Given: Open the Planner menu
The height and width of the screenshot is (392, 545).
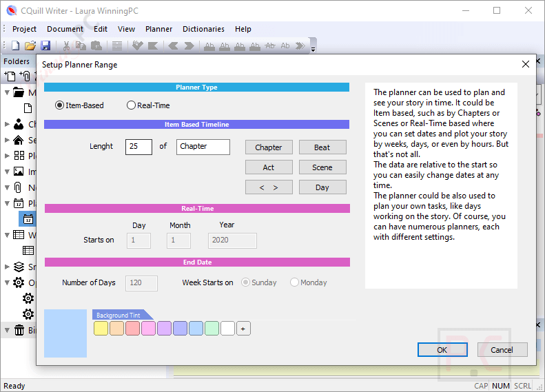Looking at the screenshot, I should coord(159,29).
